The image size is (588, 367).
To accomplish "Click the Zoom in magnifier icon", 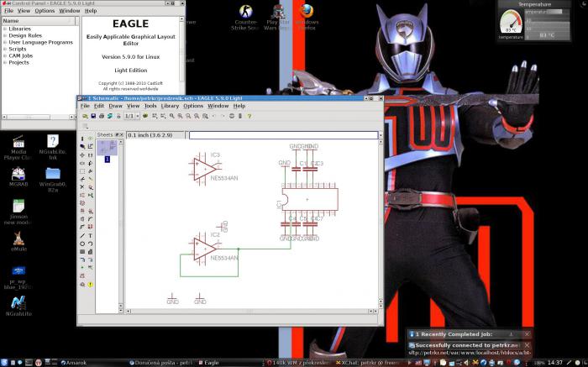I will coord(180,116).
